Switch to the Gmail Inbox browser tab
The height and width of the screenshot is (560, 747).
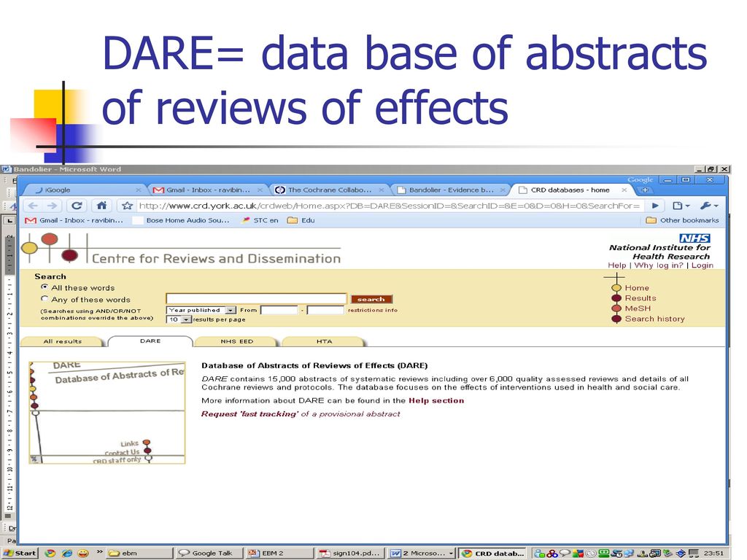[x=207, y=190]
